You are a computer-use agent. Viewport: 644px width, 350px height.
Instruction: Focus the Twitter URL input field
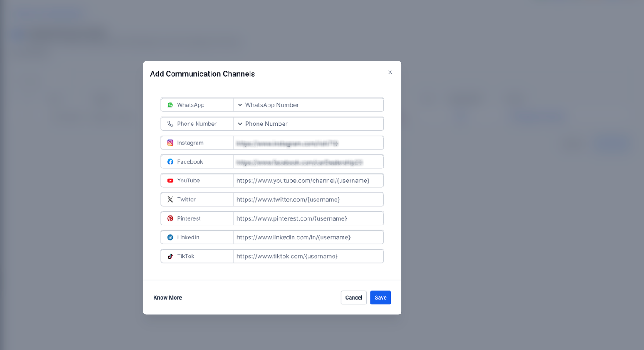[x=308, y=199]
